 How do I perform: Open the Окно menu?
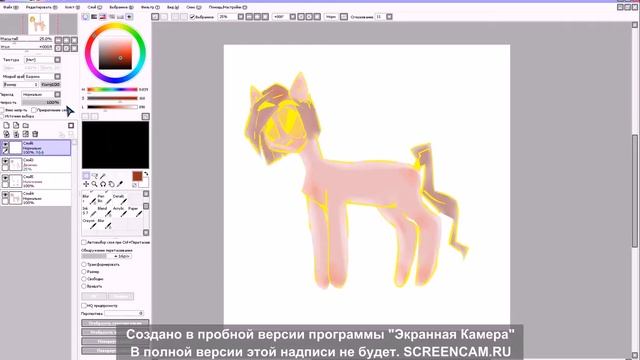(x=193, y=7)
